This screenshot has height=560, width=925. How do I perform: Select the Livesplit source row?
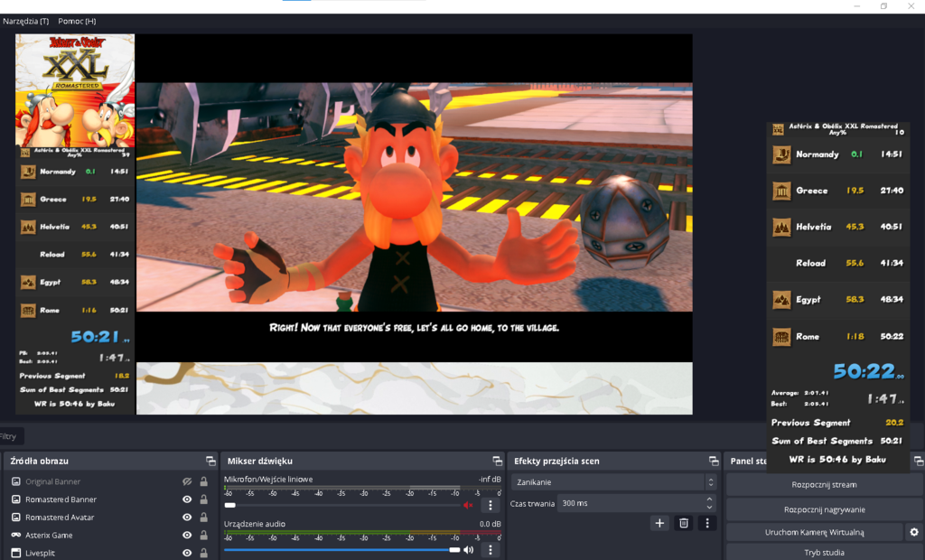110,553
